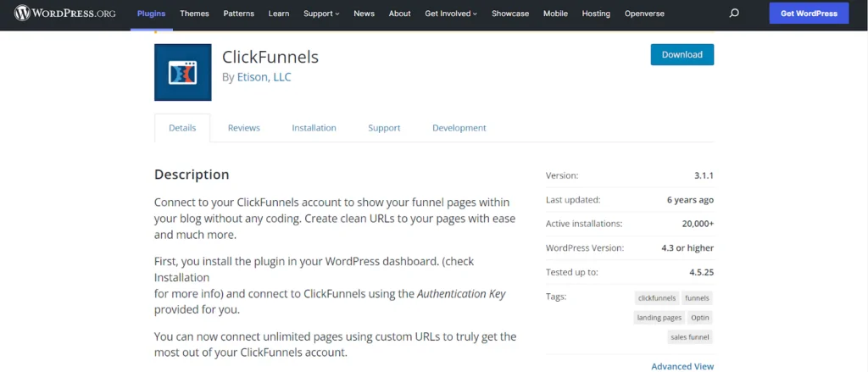Open Showcase in the navigation bar
Image resolution: width=868 pixels, height=372 pixels.
(x=509, y=14)
